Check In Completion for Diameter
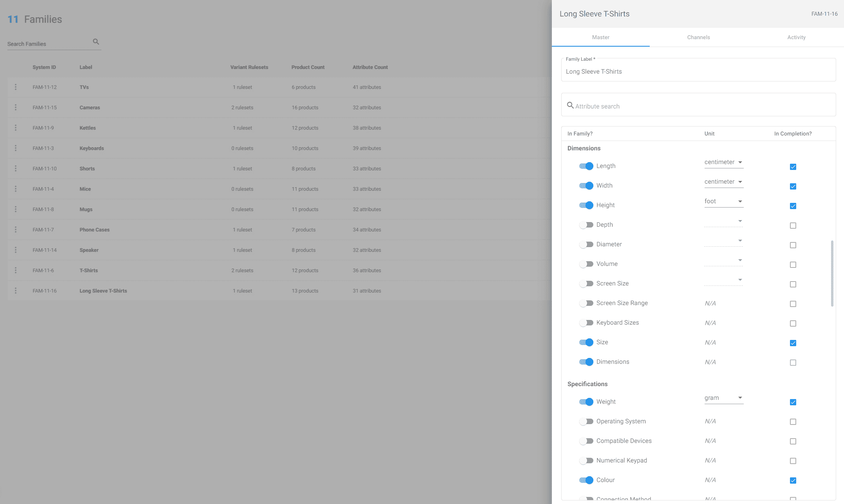The image size is (844, 504). pos(793,245)
